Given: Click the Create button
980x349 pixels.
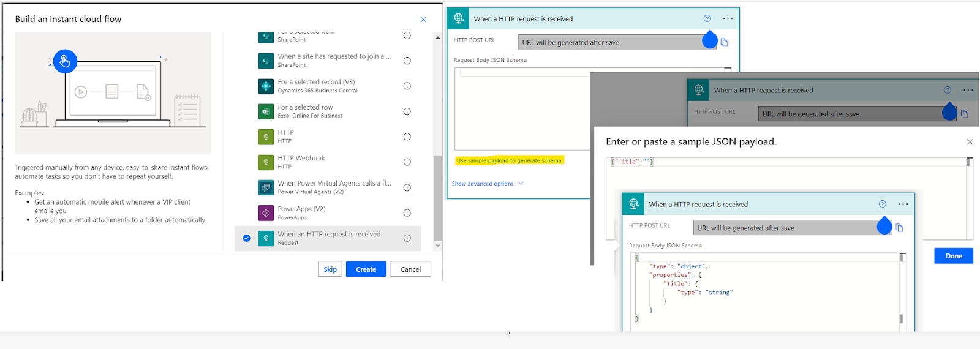Looking at the screenshot, I should click(366, 269).
